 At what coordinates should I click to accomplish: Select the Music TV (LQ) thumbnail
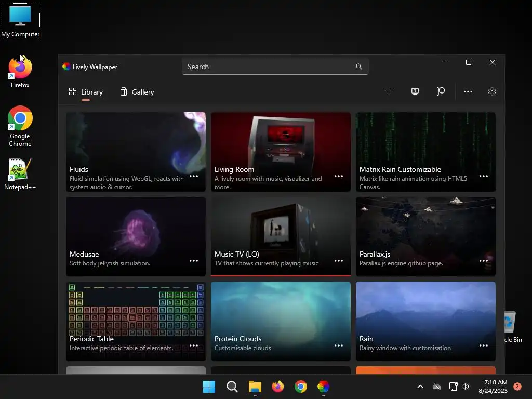point(281,236)
